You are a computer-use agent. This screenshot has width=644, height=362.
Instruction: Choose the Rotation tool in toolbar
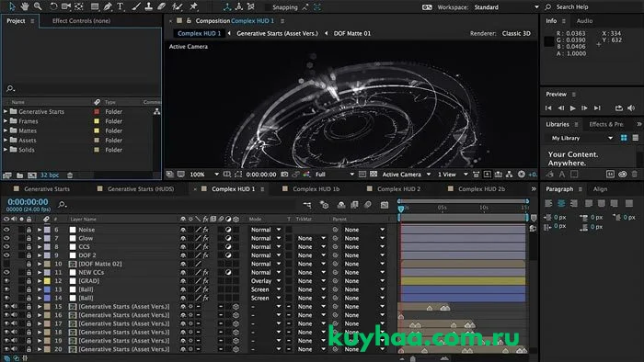pyautogui.click(x=53, y=6)
